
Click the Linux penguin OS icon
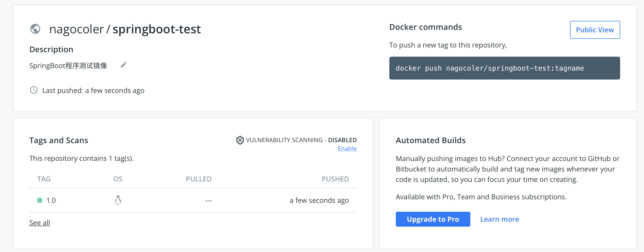click(118, 200)
